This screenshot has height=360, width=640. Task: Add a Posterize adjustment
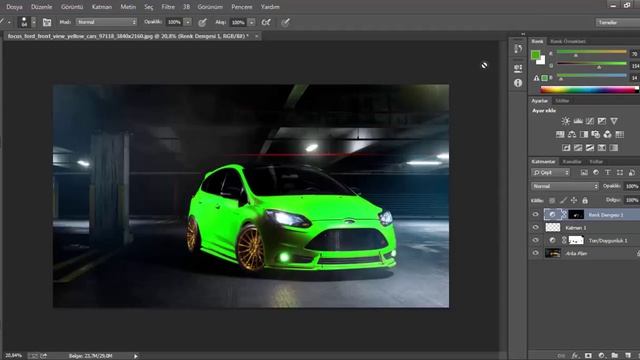pos(578,148)
